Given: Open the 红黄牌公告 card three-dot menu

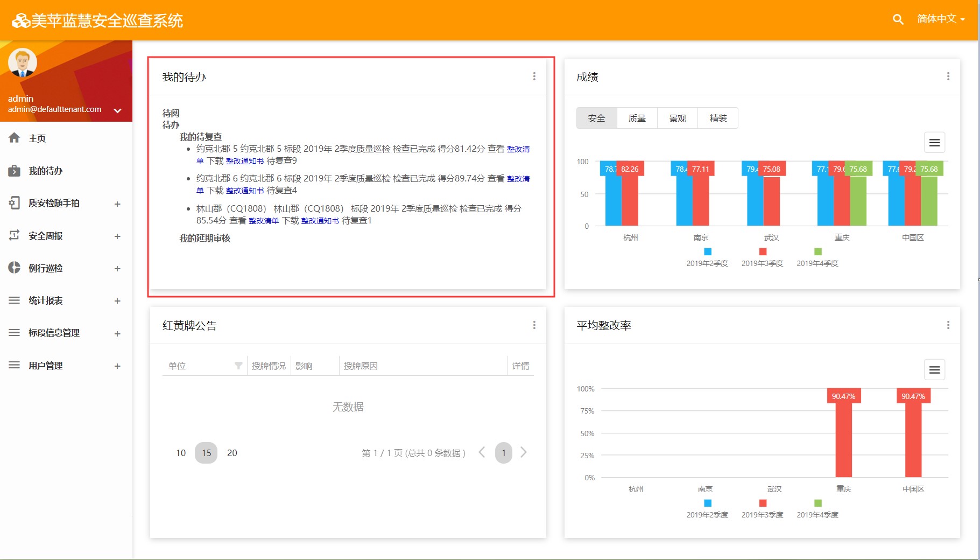Looking at the screenshot, I should [x=534, y=325].
